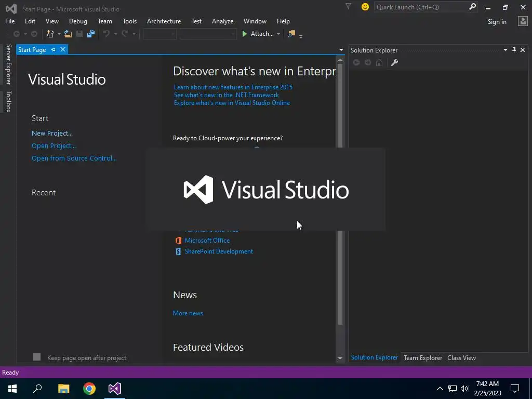Image resolution: width=532 pixels, height=399 pixels.
Task: Click the More news link
Action: 188,313
